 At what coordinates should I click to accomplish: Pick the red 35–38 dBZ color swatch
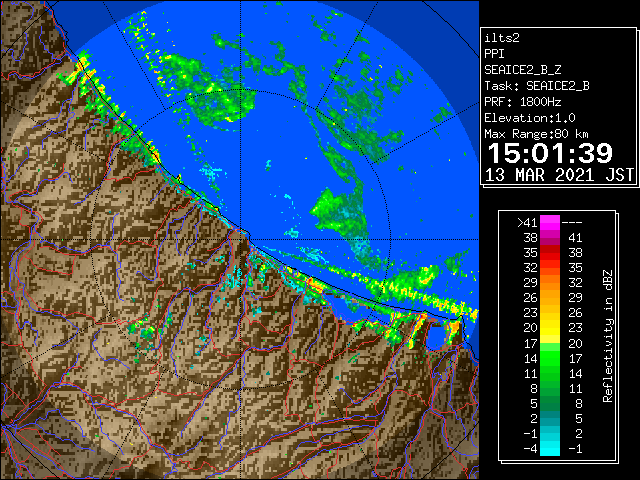(550, 253)
